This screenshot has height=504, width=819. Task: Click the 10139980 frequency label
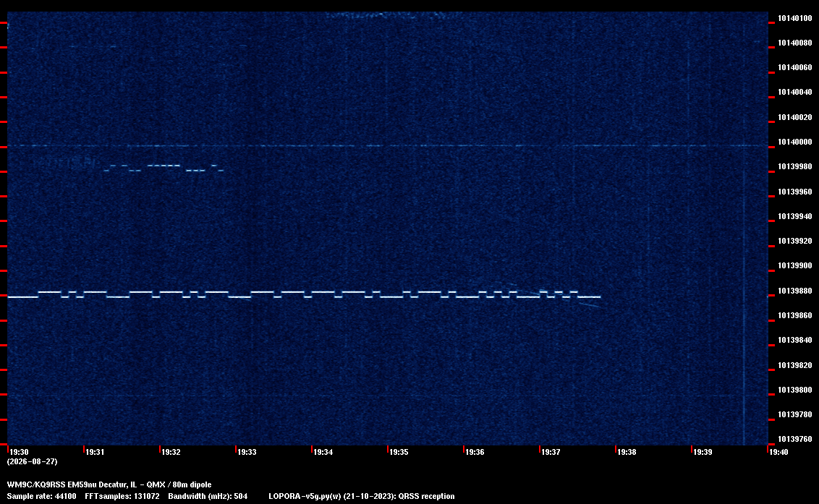[794, 166]
